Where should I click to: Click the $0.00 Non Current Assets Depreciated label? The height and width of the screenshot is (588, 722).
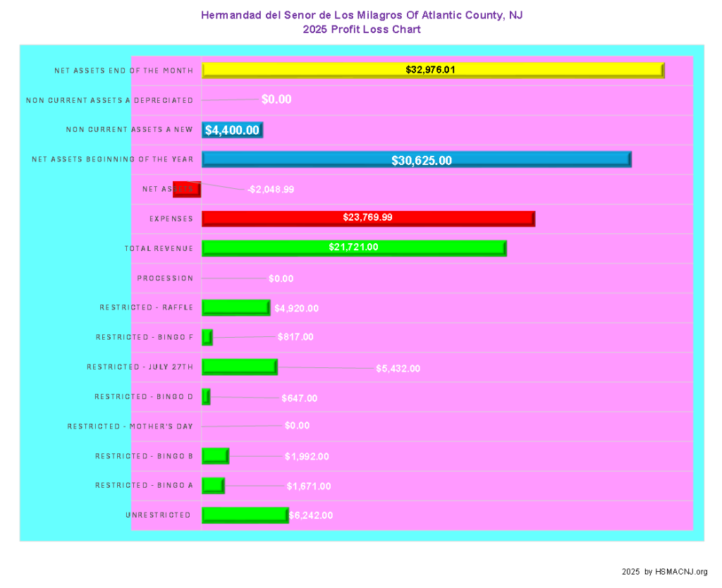click(276, 99)
